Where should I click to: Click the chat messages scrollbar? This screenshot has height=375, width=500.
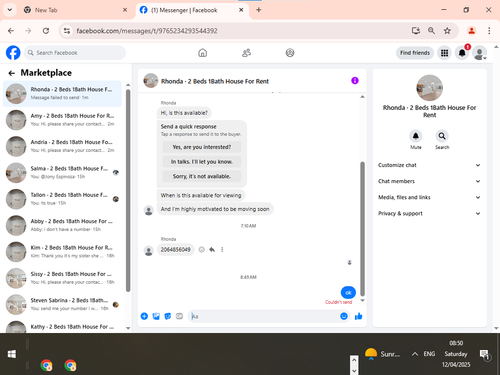[x=362, y=229]
